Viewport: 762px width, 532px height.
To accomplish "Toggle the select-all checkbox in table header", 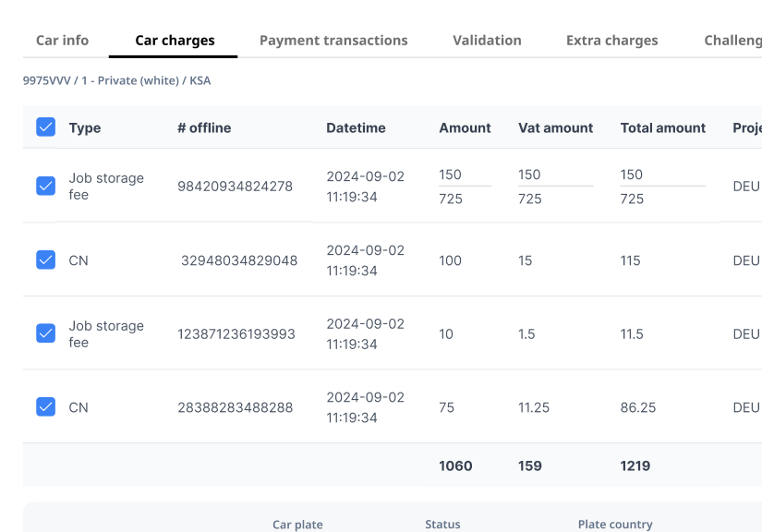I will 45,127.
